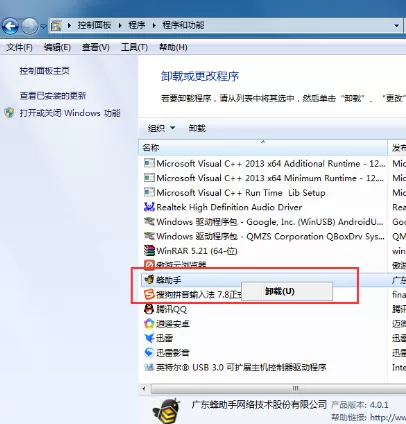Click the 腾讯QQ penguin icon

tap(149, 309)
